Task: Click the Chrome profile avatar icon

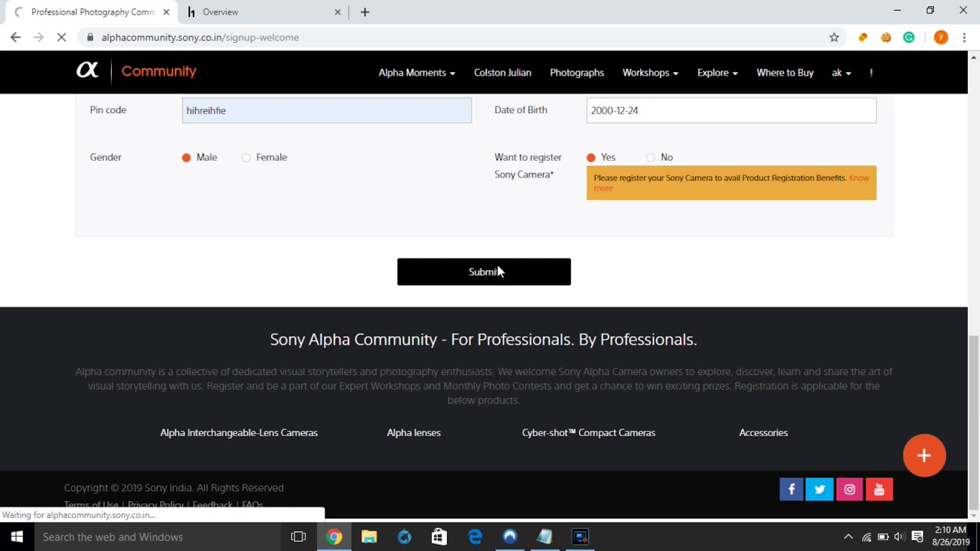Action: pos(941,37)
